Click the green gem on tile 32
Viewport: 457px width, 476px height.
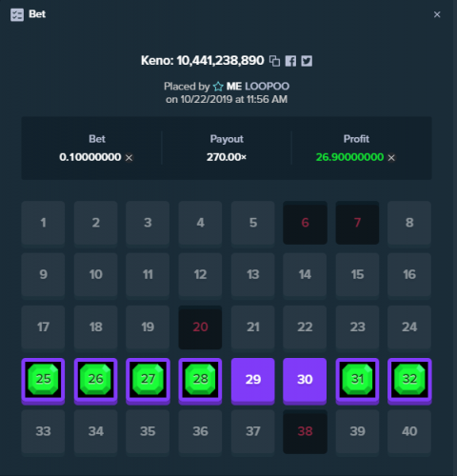click(409, 379)
